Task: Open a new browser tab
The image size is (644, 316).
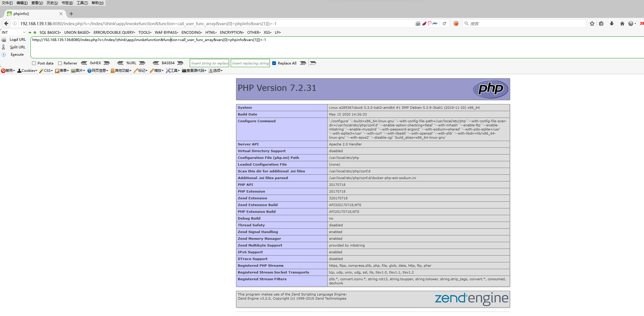Action: (71, 14)
